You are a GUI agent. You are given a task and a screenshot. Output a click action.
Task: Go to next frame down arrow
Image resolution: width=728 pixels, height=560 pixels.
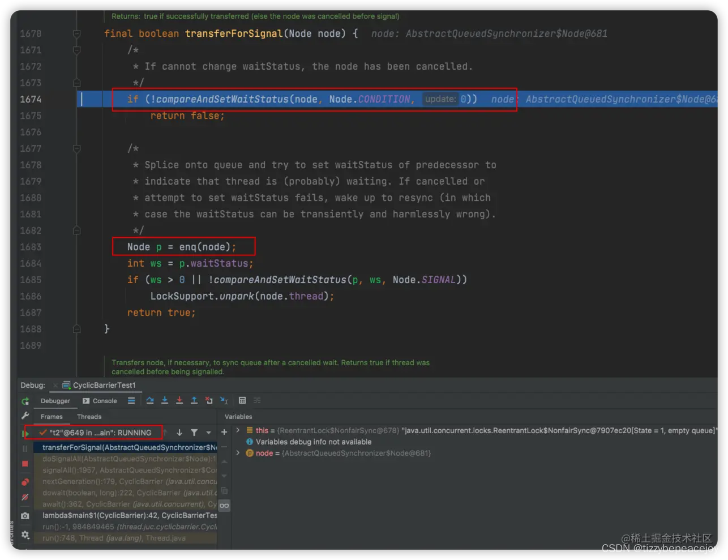coord(179,433)
